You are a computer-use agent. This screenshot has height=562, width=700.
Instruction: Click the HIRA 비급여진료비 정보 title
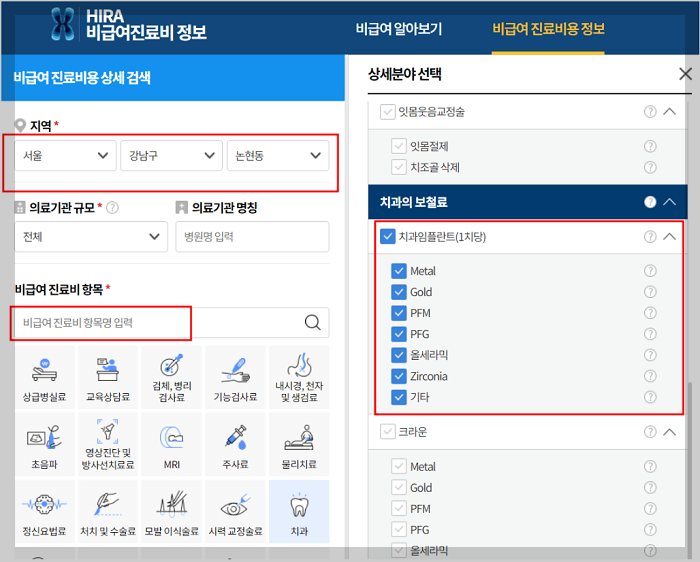coord(146,25)
